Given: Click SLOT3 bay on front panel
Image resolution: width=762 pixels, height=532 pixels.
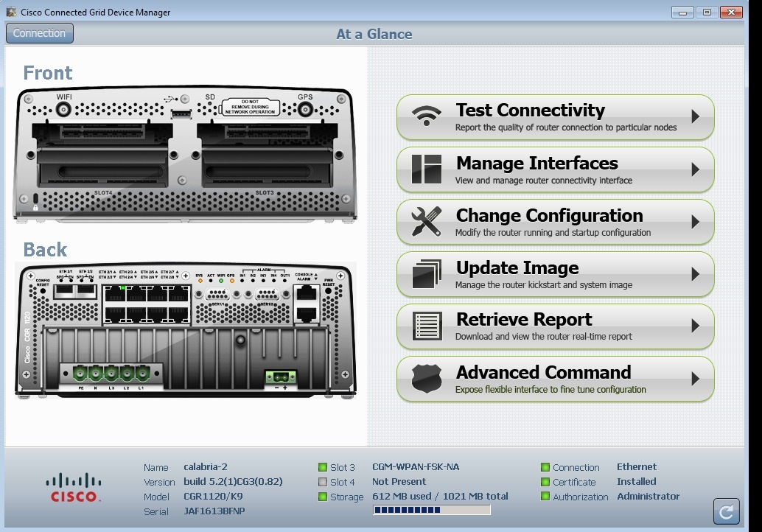Looking at the screenshot, I should coord(267,155).
